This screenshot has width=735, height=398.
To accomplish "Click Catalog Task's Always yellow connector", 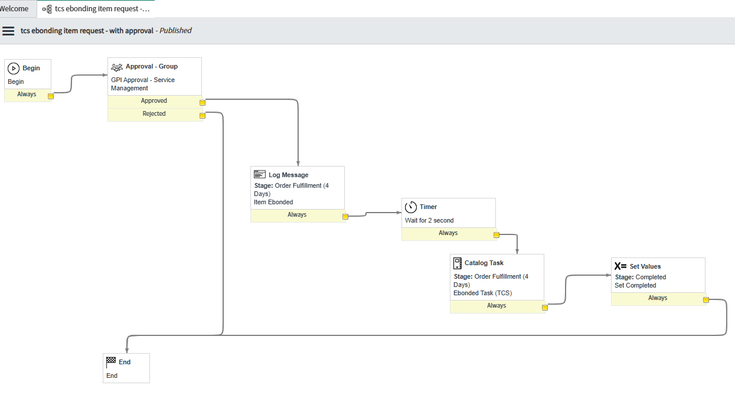I will (545, 308).
